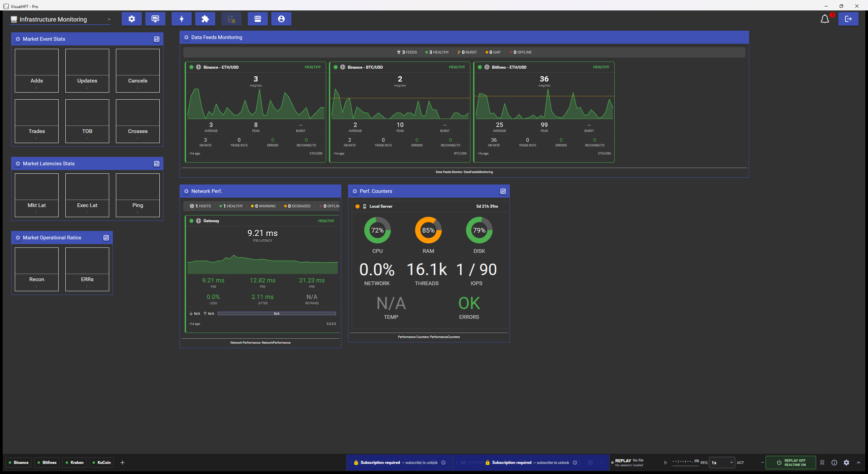868x474 pixels.
Task: Open Perf. Counters settings gear
Action: (355, 191)
